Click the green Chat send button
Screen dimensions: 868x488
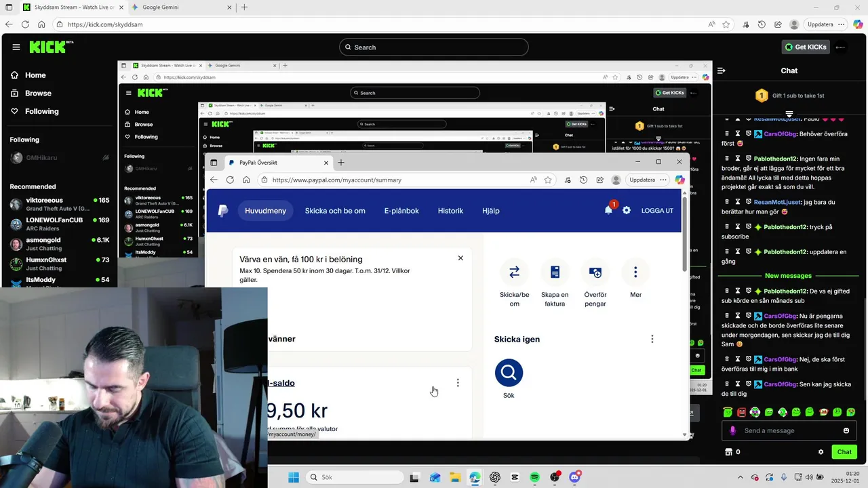pos(844,452)
